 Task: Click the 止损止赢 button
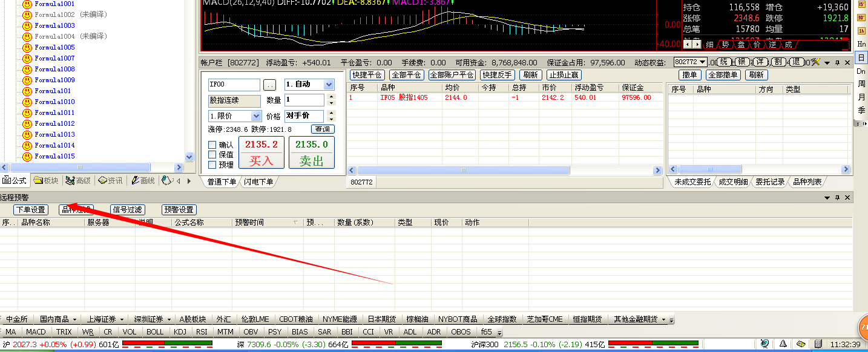click(564, 75)
